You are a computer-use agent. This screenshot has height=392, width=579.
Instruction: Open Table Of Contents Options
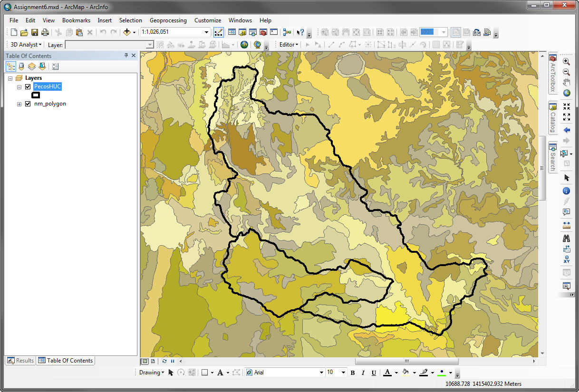55,67
